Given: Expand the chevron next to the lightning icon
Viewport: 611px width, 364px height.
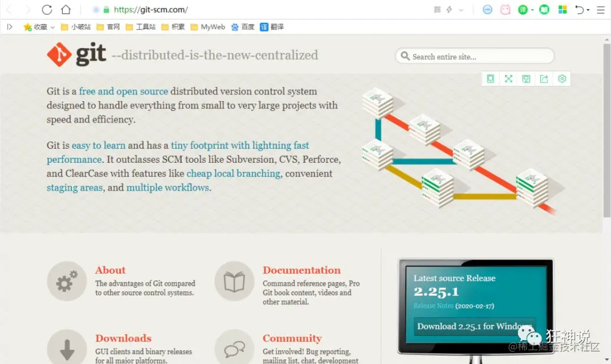Looking at the screenshot, I should (461, 10).
